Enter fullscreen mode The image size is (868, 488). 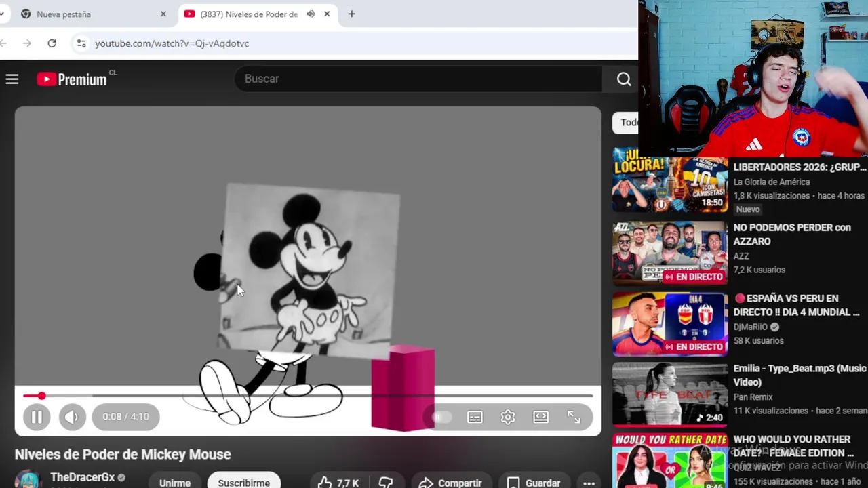(574, 417)
